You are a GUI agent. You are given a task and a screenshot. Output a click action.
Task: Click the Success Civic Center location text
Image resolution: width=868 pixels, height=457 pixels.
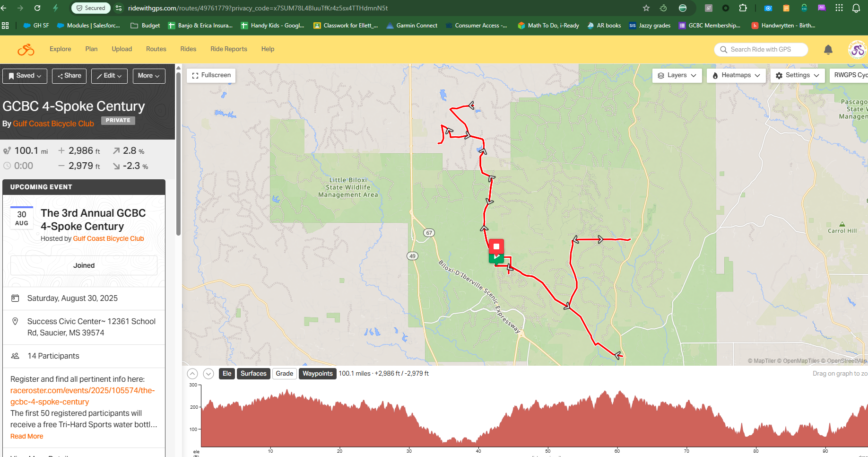pos(91,327)
